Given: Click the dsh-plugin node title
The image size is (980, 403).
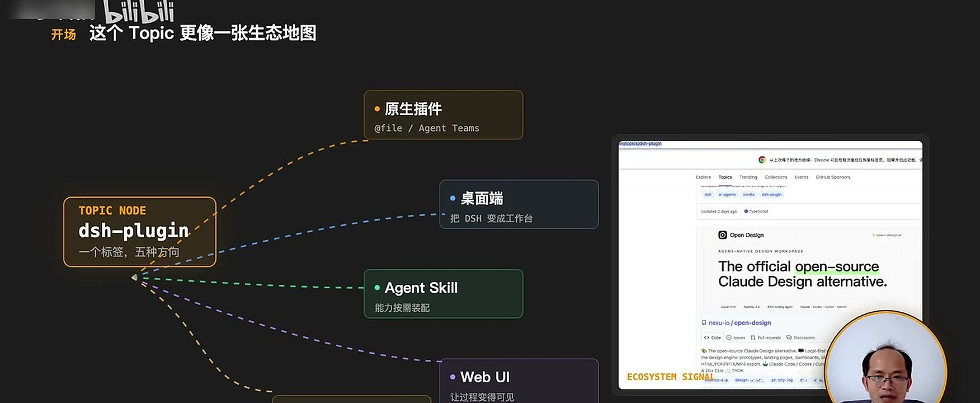Looking at the screenshot, I should 134,230.
